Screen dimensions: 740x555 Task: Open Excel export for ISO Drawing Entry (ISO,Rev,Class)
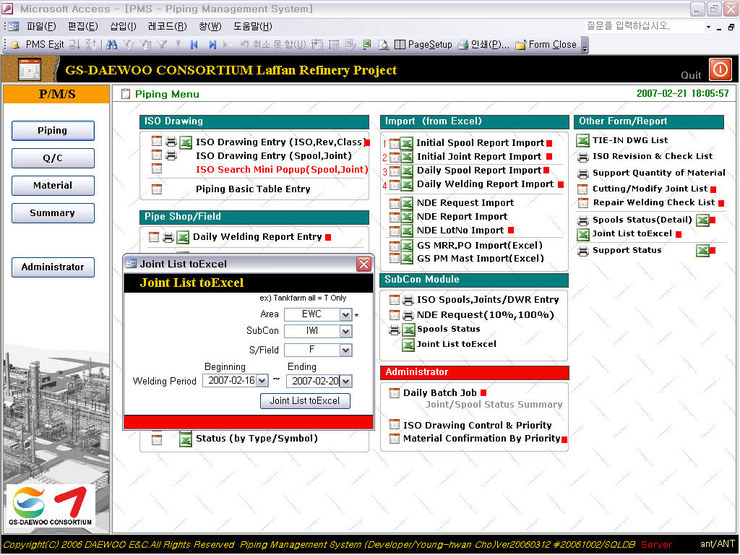tap(186, 142)
